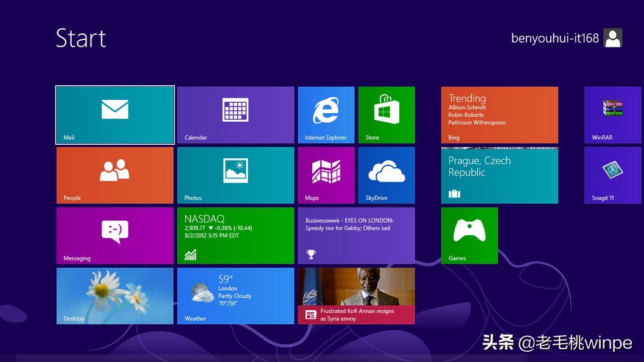The height and width of the screenshot is (362, 644).
Task: Click the shopping bag Store icon
Action: [x=387, y=109]
